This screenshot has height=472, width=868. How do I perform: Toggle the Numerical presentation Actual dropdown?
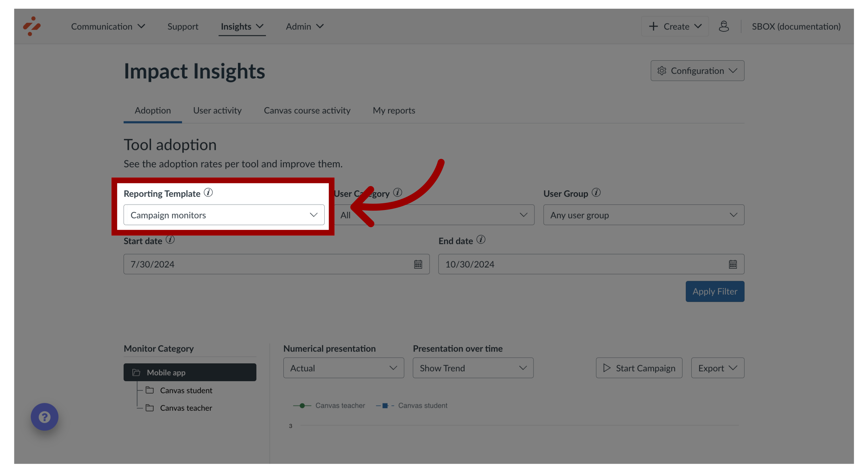[342, 367]
